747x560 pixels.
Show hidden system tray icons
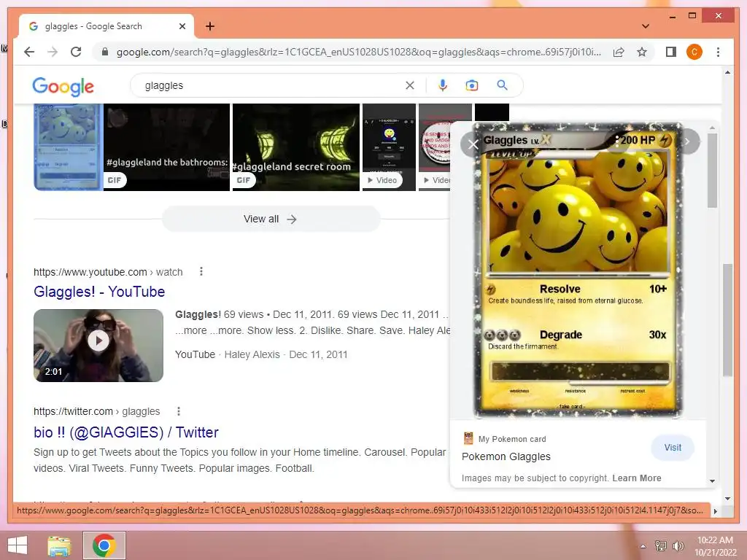coord(643,546)
